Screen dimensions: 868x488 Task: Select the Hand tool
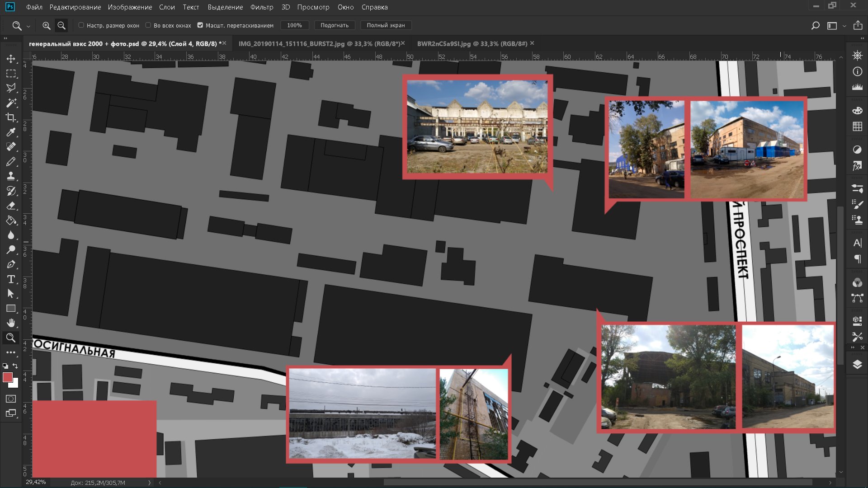(x=11, y=323)
